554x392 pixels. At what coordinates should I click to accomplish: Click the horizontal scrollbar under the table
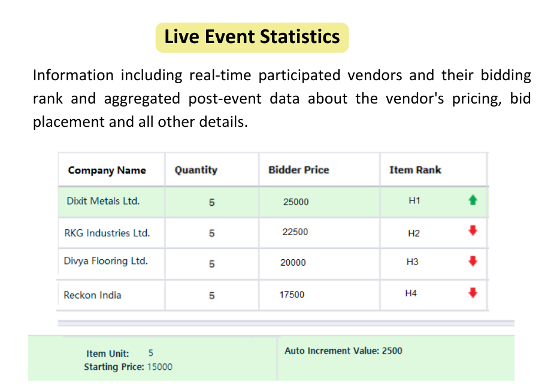286,323
